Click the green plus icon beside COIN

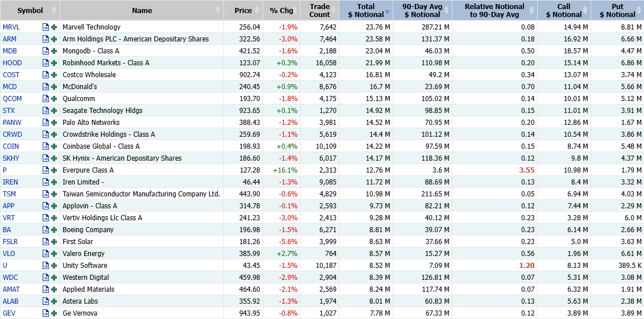coord(54,146)
